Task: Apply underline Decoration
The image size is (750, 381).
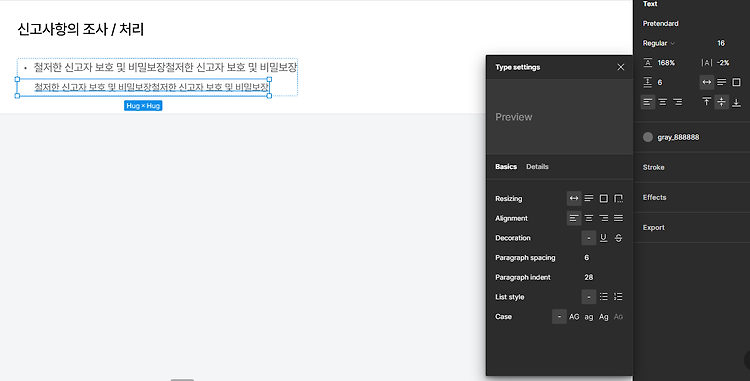Action: [x=604, y=238]
